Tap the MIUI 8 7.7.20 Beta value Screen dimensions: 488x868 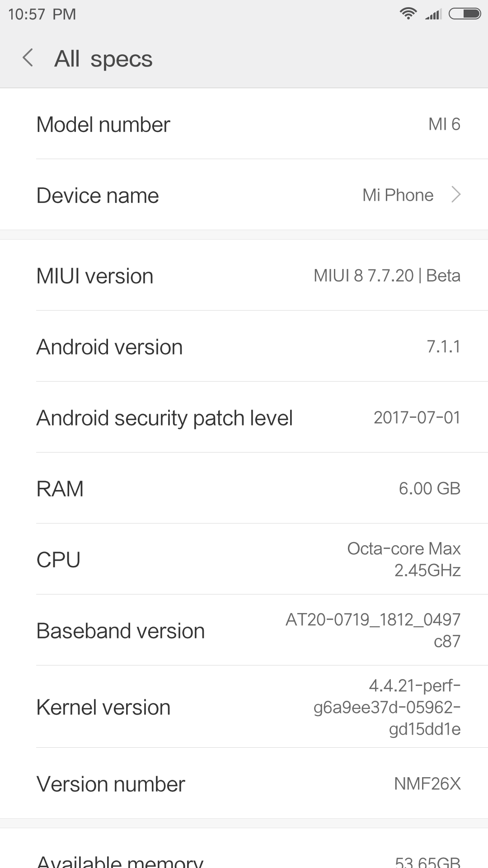coord(387,276)
